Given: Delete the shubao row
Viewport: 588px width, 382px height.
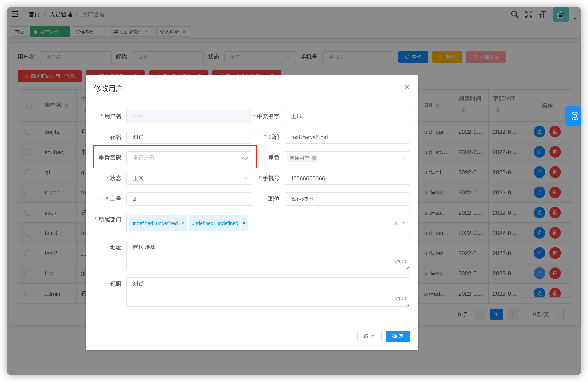Looking at the screenshot, I should (x=555, y=152).
